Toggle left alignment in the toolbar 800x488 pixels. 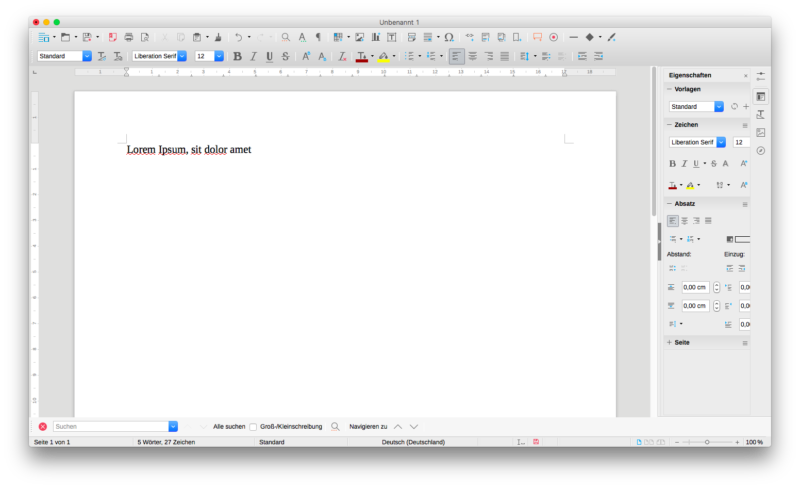point(456,57)
